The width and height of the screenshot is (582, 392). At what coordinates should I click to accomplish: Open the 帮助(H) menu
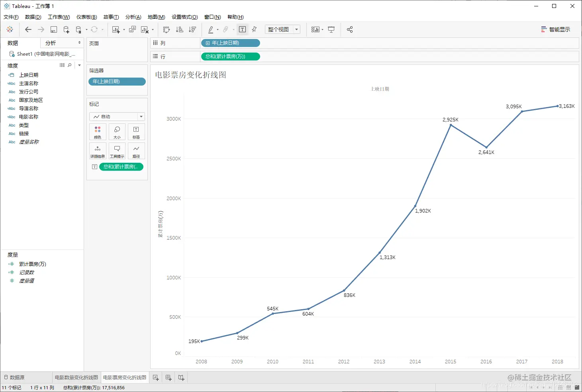235,17
